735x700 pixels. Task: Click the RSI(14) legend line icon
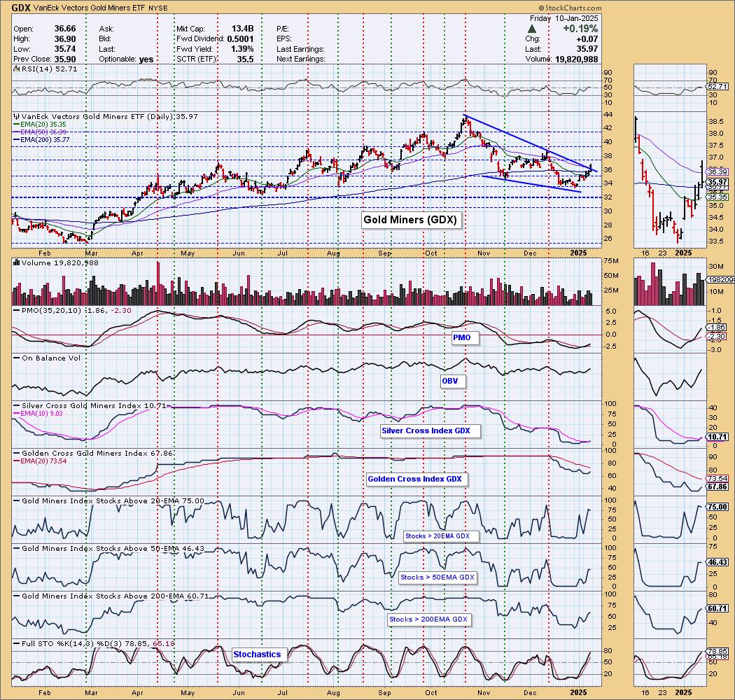point(16,69)
